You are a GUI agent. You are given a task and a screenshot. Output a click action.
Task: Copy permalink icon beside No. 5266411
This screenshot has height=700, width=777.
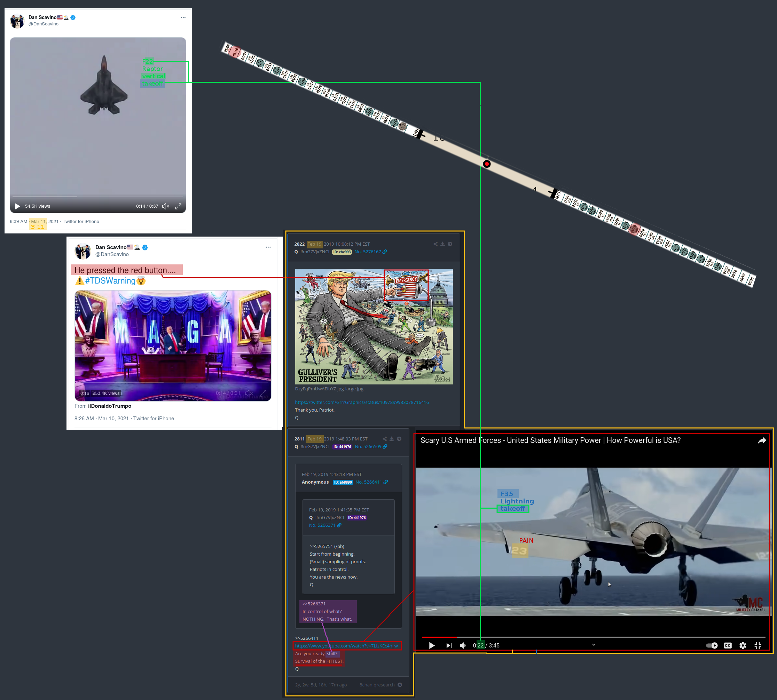pyautogui.click(x=386, y=482)
